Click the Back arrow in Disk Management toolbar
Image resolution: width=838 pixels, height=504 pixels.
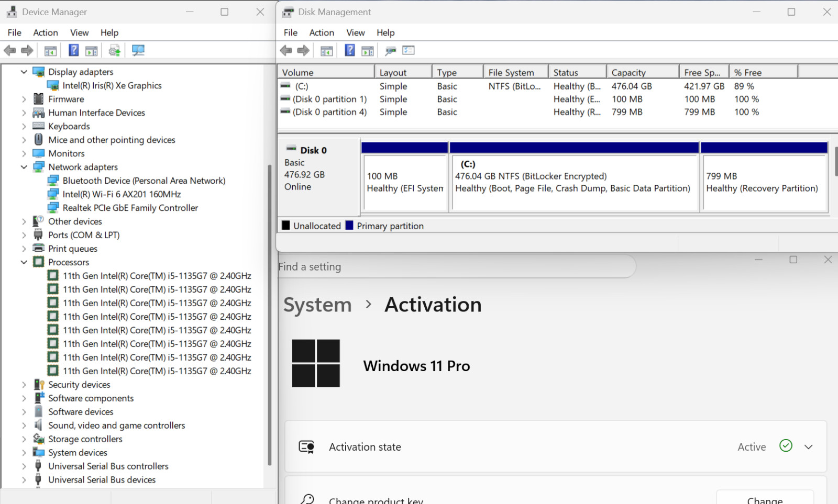coord(286,50)
